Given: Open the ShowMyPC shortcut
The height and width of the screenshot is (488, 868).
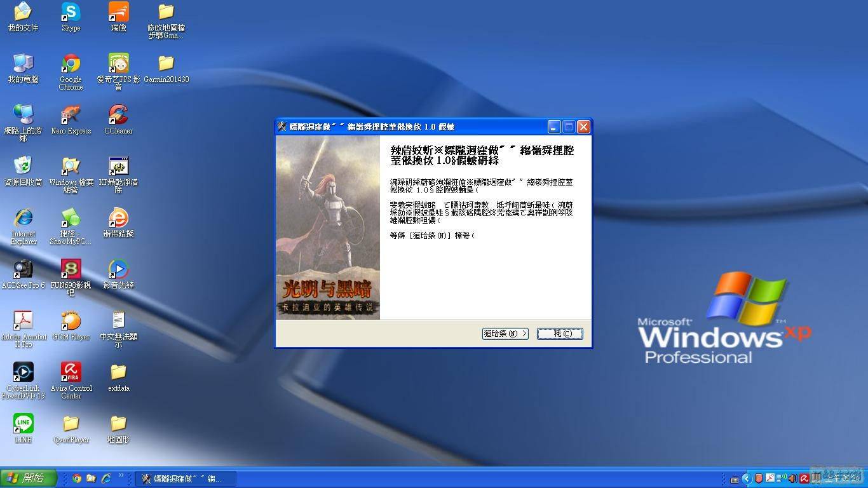Looking at the screenshot, I should [x=71, y=226].
